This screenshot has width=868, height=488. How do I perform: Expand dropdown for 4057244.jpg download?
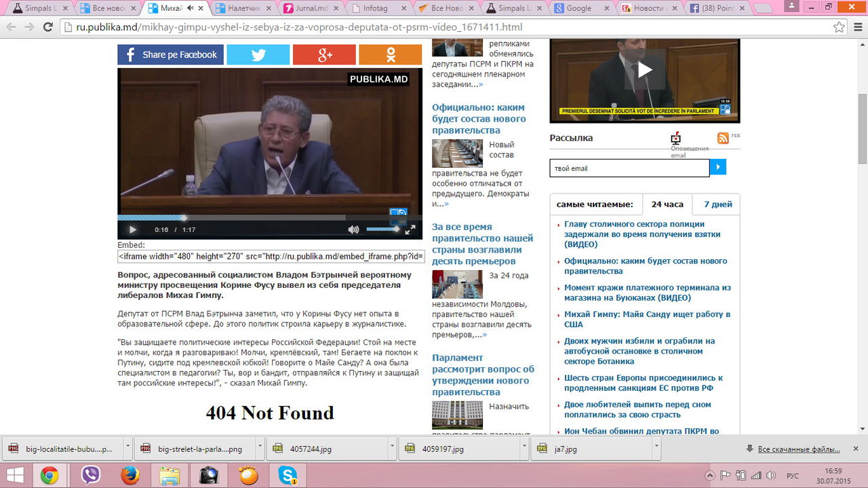(392, 449)
